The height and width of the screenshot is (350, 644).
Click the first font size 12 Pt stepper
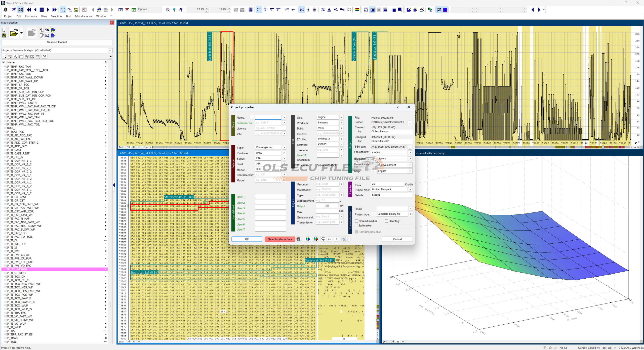(207, 10)
